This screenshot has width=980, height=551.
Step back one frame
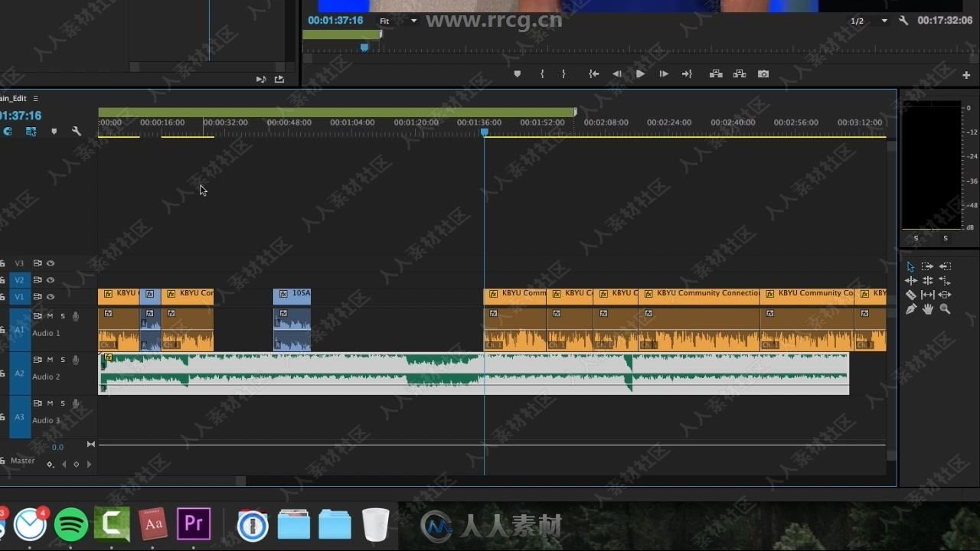[616, 74]
